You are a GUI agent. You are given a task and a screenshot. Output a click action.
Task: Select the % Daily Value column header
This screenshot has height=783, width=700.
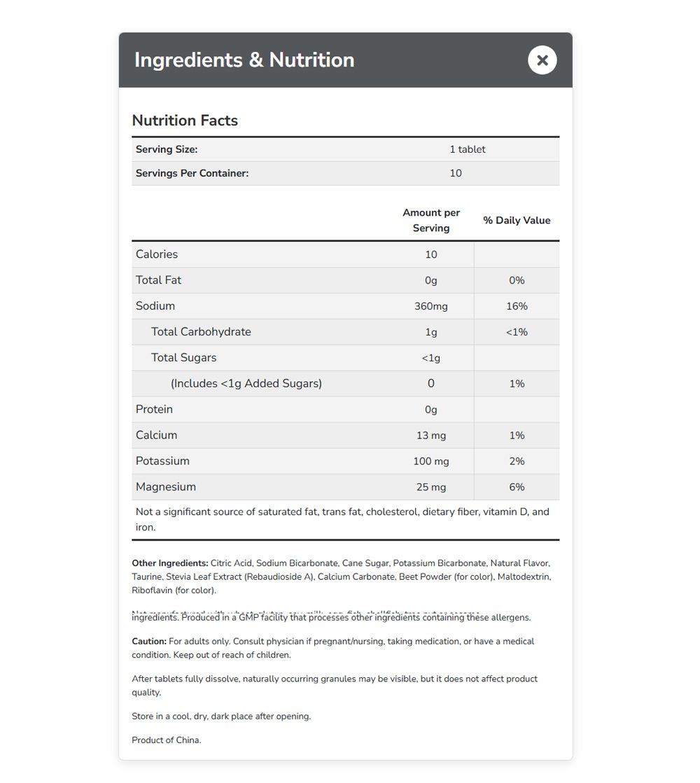point(516,220)
